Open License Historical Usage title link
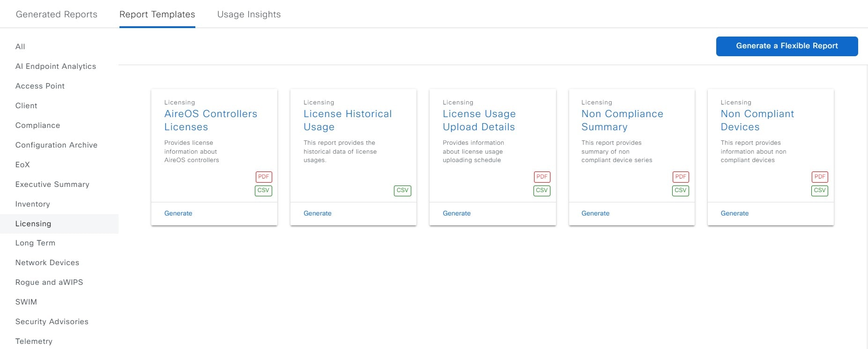Viewport: 868px width, 349px height. tap(348, 120)
